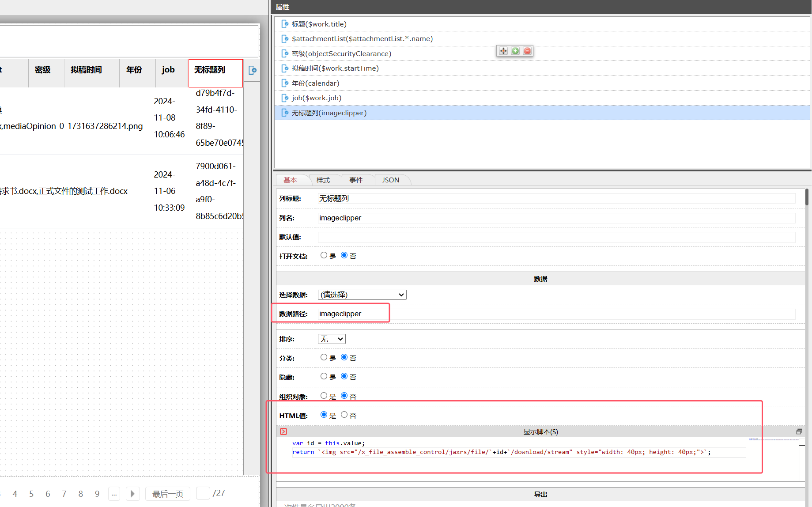The image size is (812, 507).
Task: Click the move column arrows icon
Action: pyautogui.click(x=503, y=51)
